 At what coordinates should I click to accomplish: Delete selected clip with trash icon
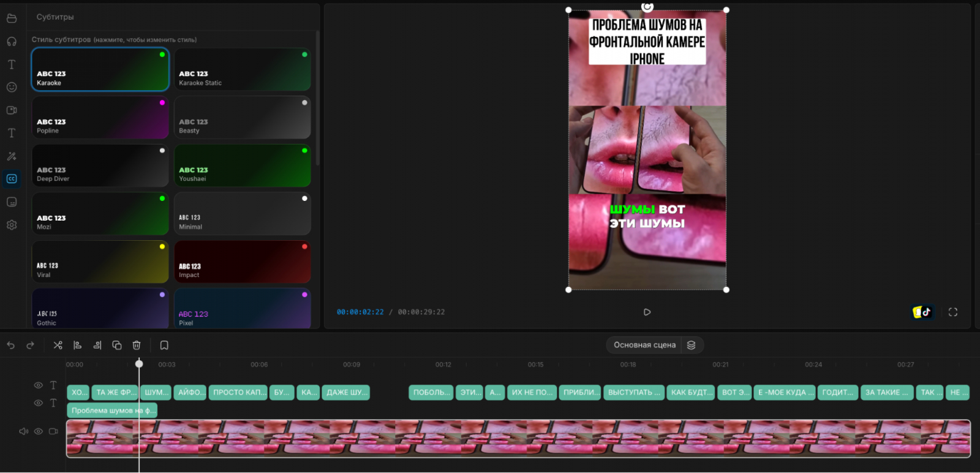click(x=137, y=346)
